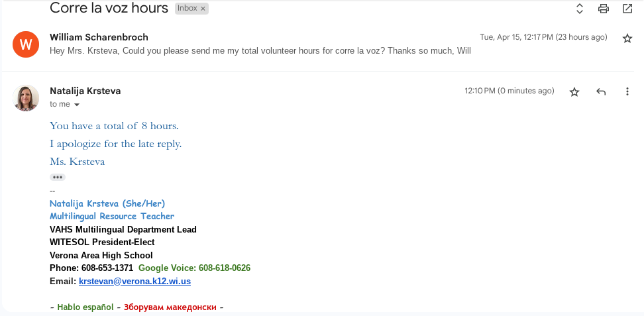Click the "Corre la voz hours" subject line
The height and width of the screenshot is (316, 644).
coord(109,9)
